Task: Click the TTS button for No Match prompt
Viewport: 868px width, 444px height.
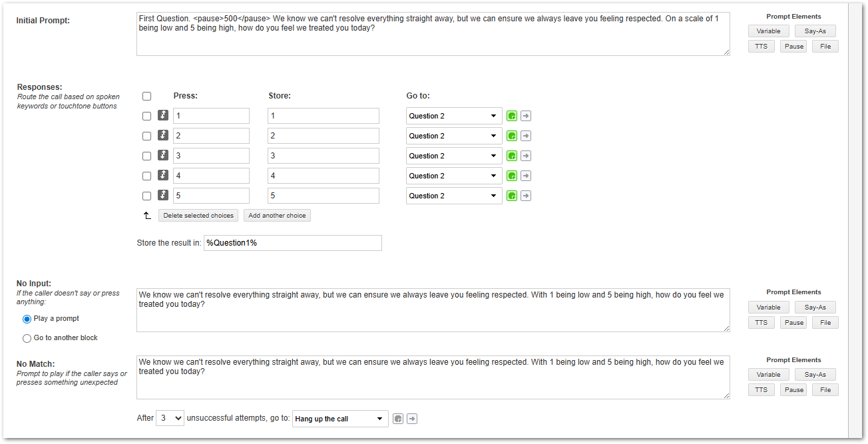Action: click(761, 390)
